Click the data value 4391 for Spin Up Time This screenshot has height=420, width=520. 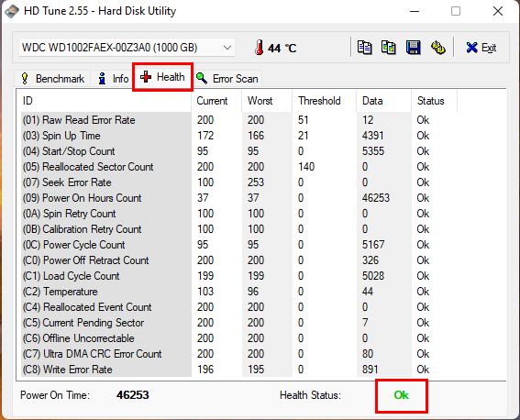tap(372, 136)
